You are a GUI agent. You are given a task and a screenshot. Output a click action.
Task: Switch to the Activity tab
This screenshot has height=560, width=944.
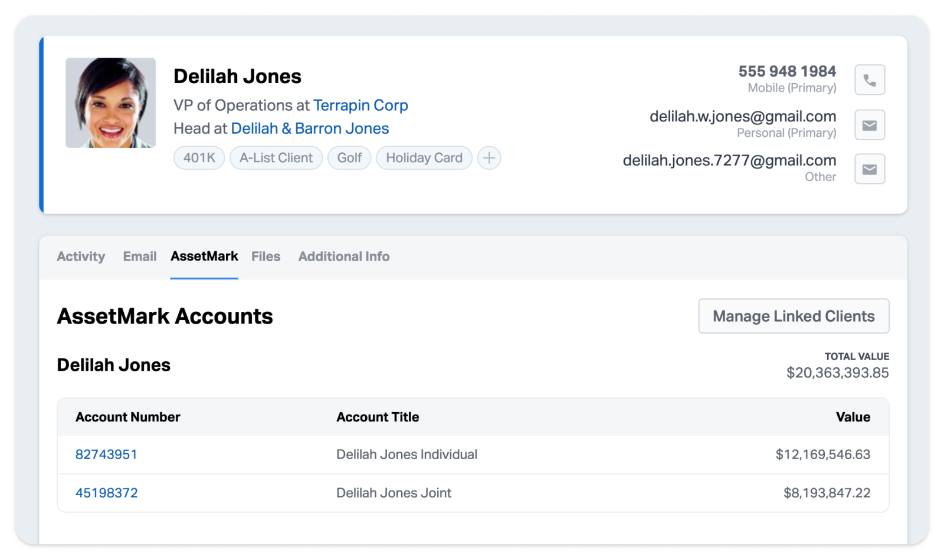(x=81, y=256)
